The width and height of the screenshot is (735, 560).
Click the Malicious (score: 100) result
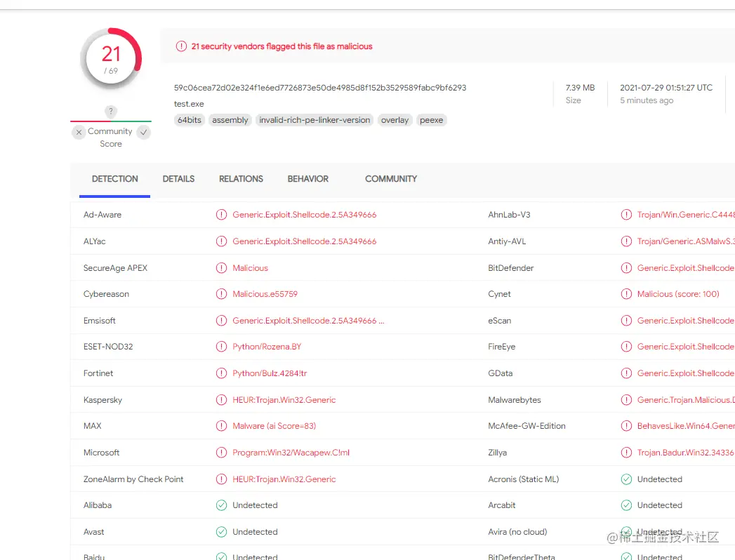(678, 294)
